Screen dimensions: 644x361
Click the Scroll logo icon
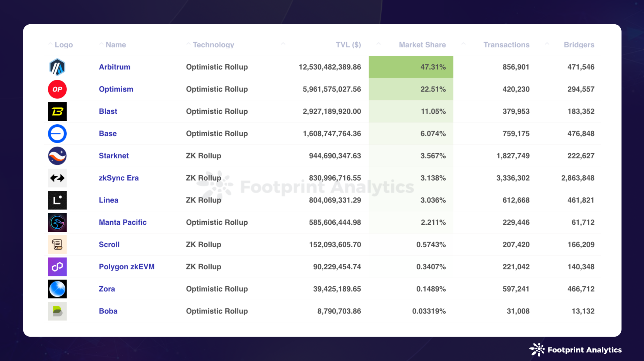coord(57,245)
